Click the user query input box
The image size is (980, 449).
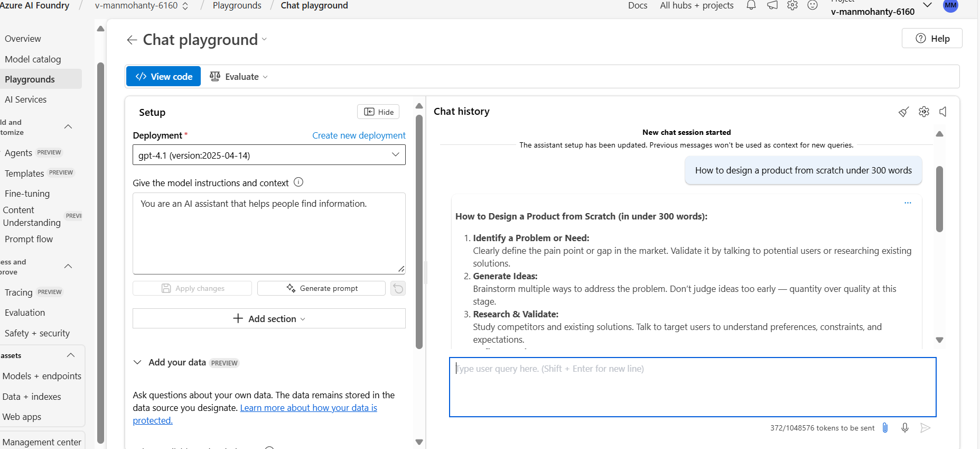(693, 387)
